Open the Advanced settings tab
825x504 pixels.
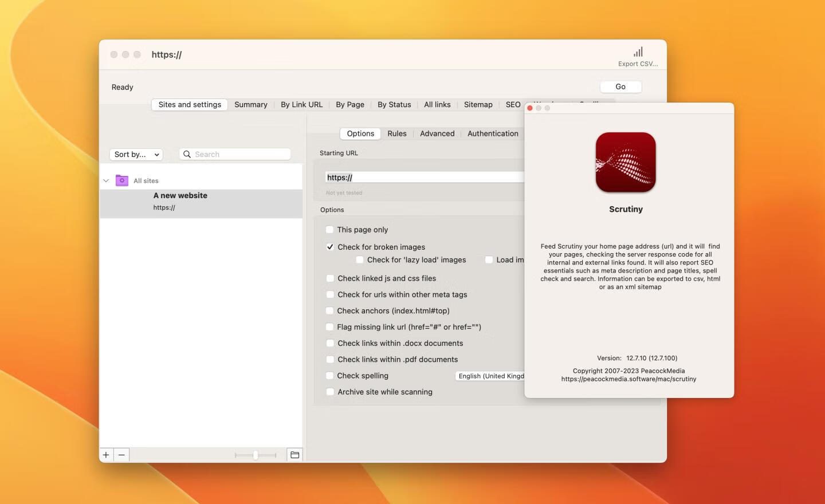[437, 133]
